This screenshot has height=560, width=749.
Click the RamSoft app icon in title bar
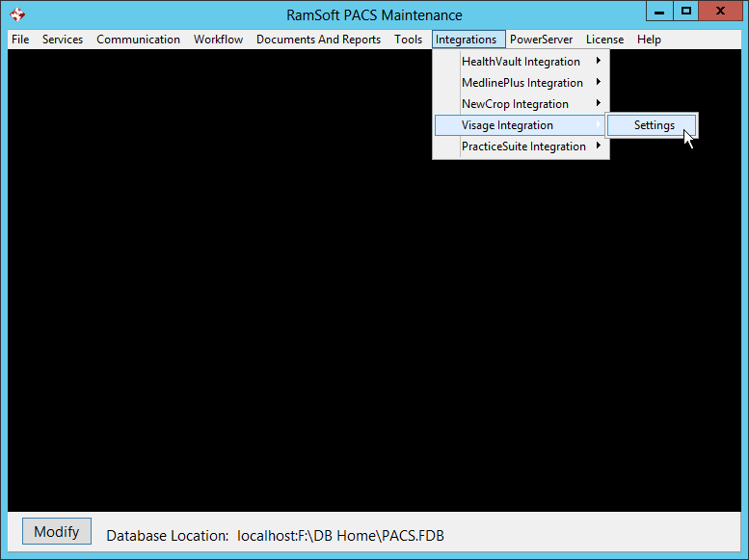tap(16, 14)
